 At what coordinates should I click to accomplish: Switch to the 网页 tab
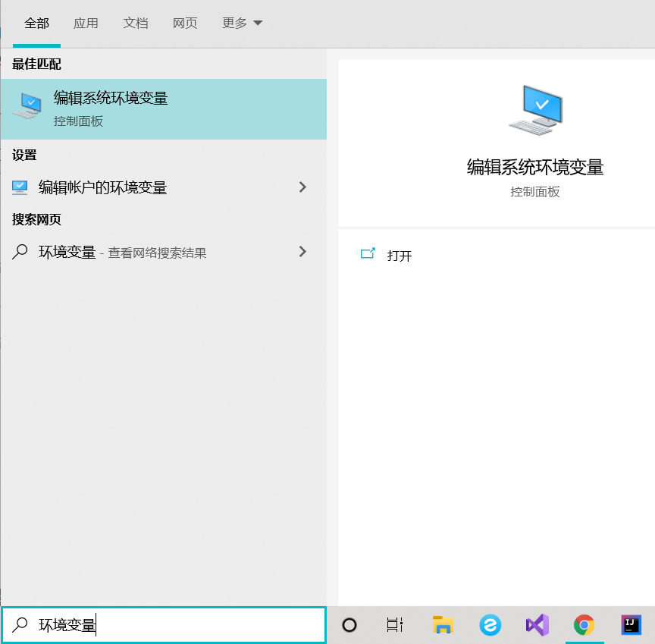pyautogui.click(x=185, y=23)
